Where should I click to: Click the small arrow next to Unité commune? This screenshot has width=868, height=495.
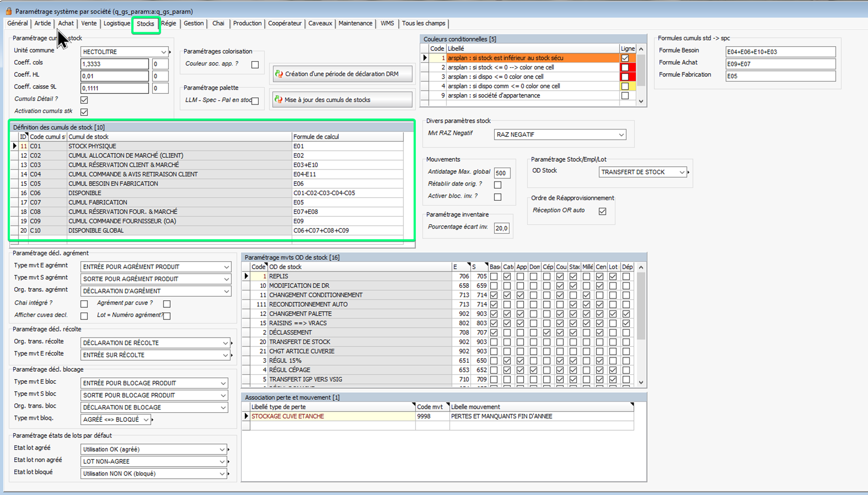point(170,52)
